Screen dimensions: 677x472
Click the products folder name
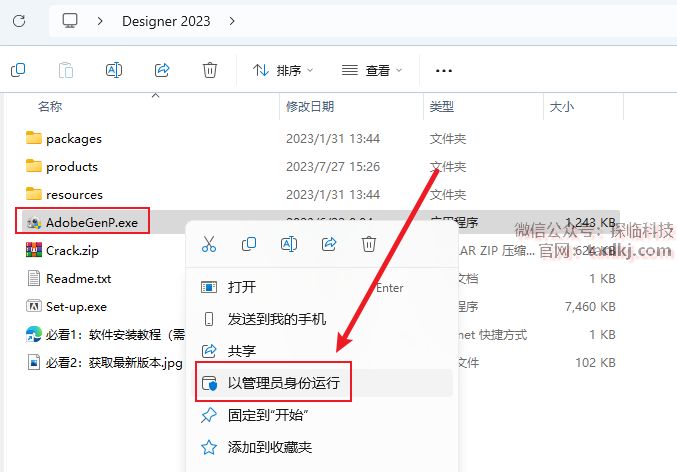(72, 167)
